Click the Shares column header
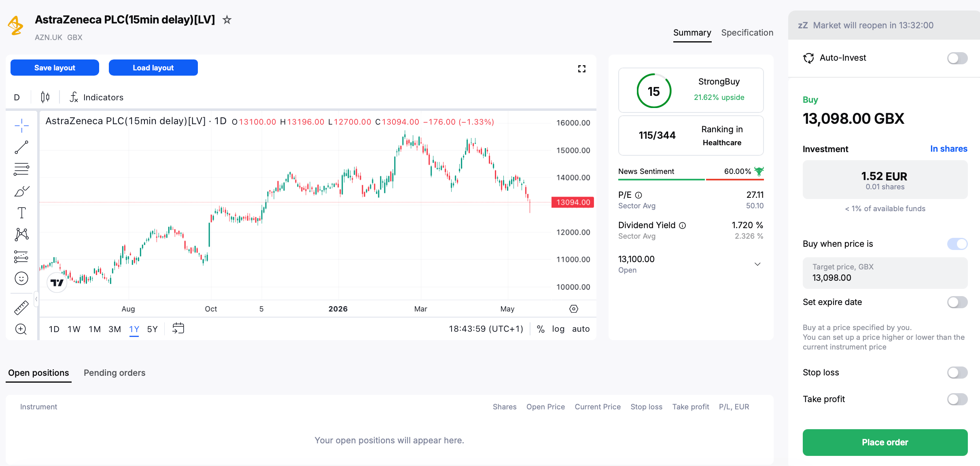Screen dimensions: 980x466 505,407
